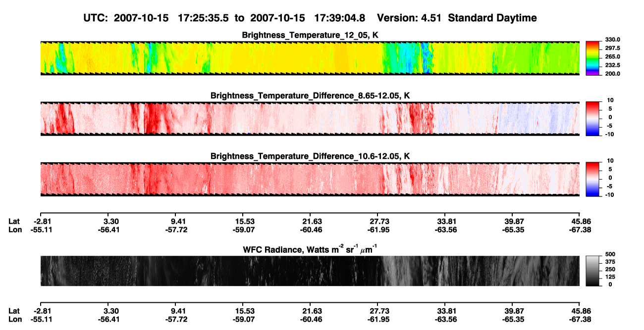Click the -10 tick on 10.6-12.05 colorbar

click(x=609, y=195)
